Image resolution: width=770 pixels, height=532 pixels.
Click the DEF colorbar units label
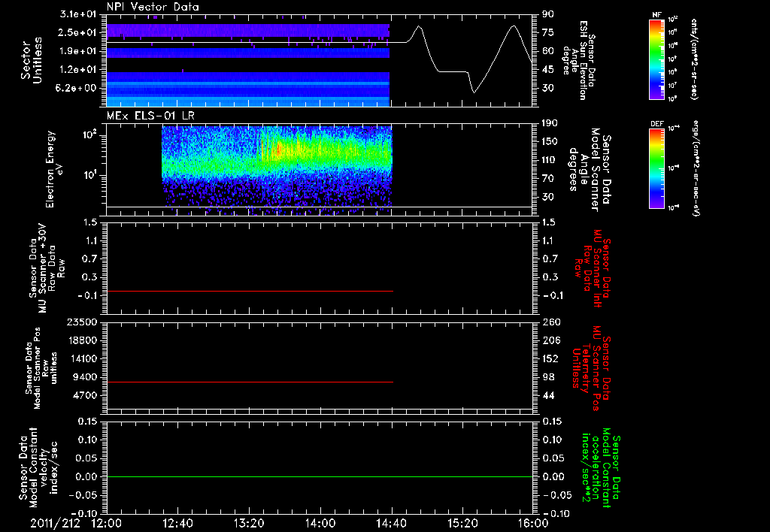click(696, 168)
